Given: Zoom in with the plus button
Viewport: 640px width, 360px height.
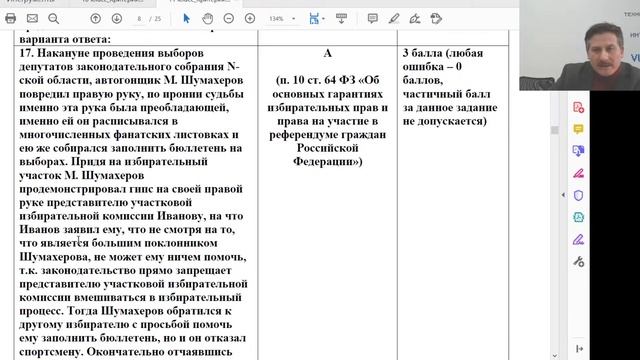Looking at the screenshot, I should 250,18.
